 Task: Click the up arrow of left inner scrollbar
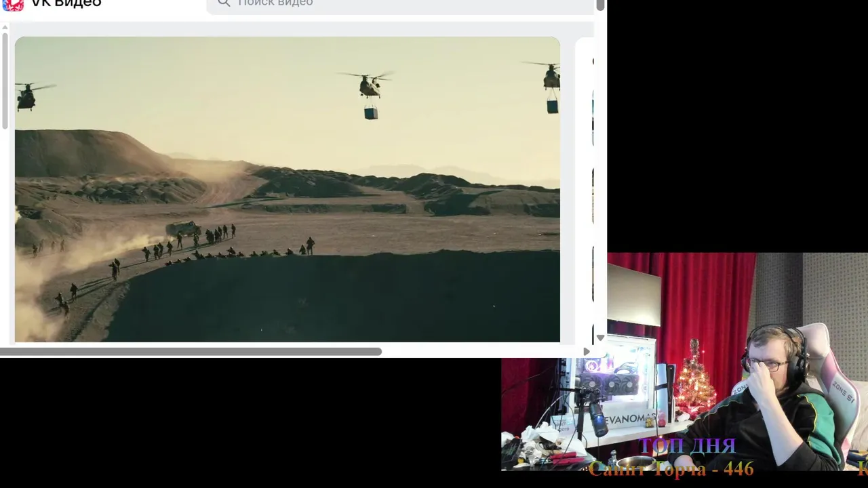[x=5, y=28]
